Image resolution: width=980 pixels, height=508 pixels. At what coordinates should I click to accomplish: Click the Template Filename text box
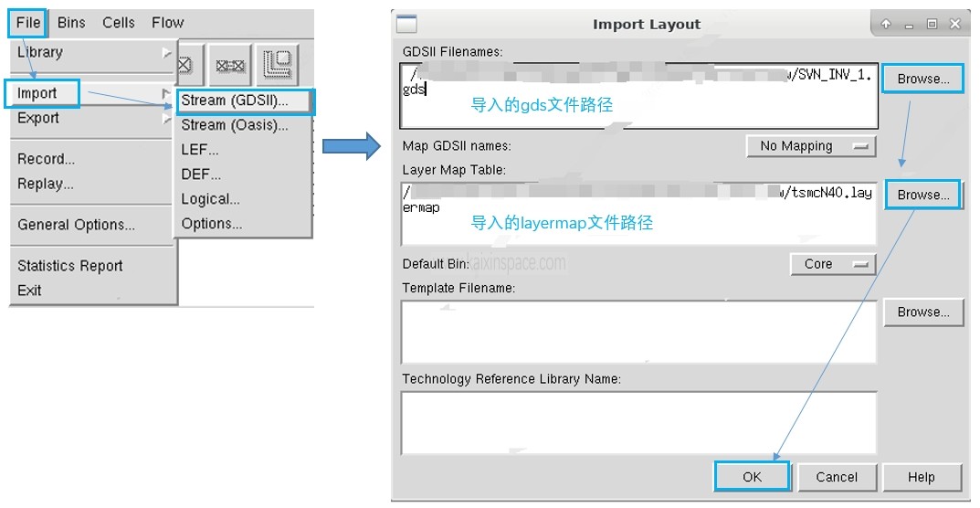click(638, 332)
